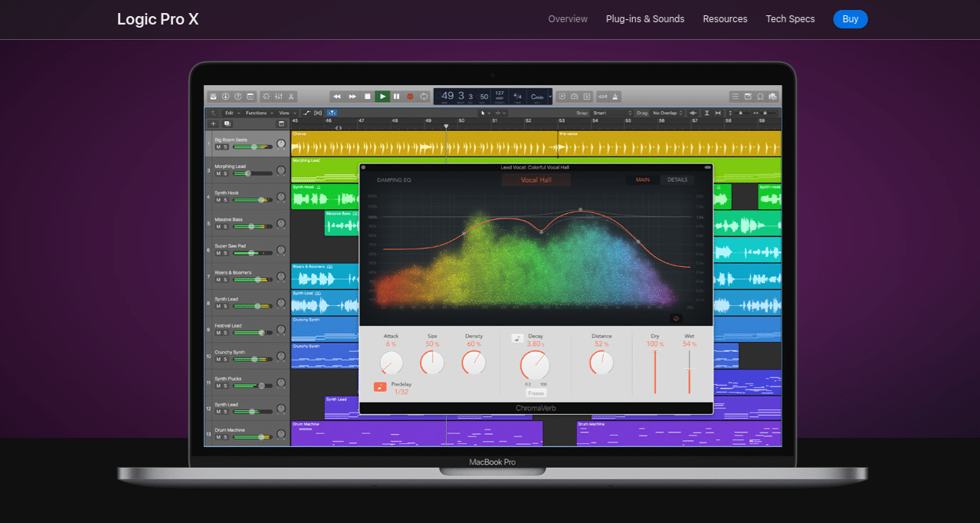Open the Drag No Overlap dropdown
Viewport: 980px width, 523px height.
[x=668, y=113]
